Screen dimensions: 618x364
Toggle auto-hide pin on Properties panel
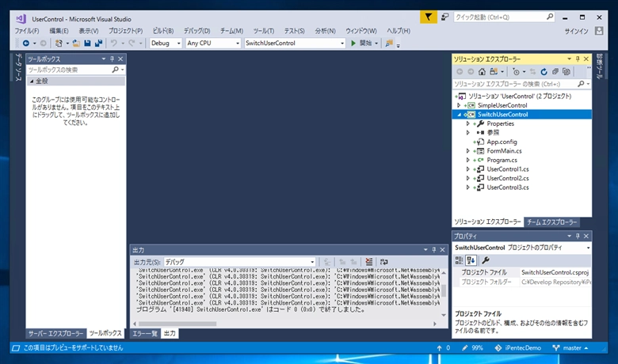click(578, 236)
